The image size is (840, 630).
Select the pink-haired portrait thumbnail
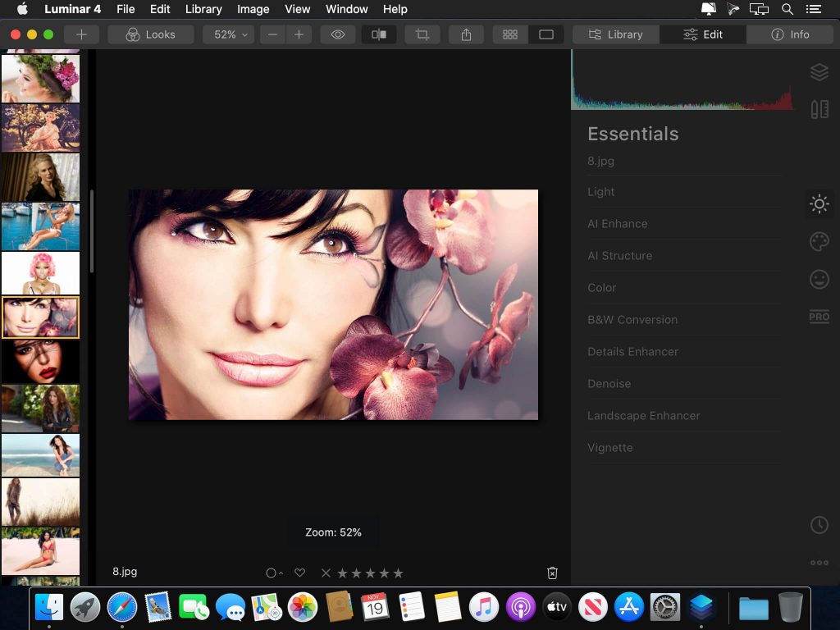40,272
